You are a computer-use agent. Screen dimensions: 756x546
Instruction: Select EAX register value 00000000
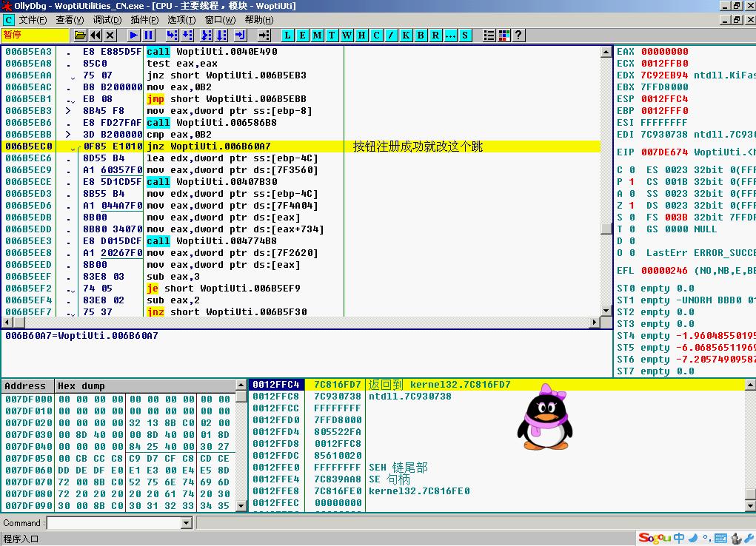[664, 52]
